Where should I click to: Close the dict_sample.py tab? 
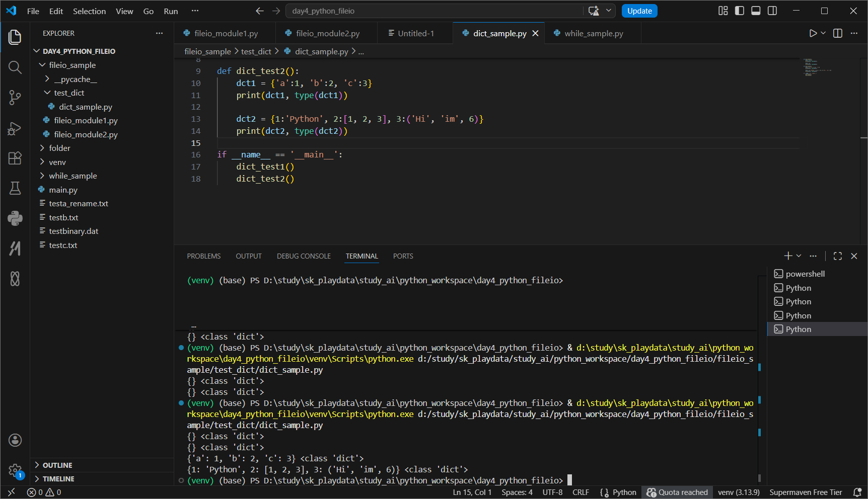point(535,33)
